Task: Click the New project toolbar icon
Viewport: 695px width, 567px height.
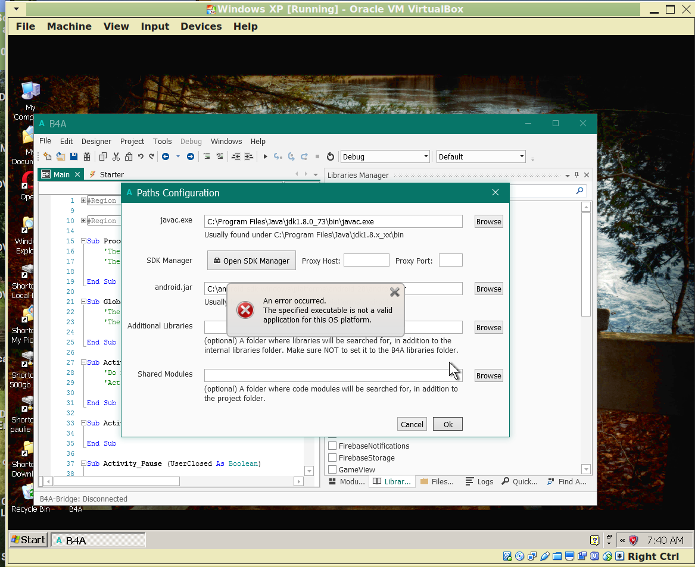Action: point(47,156)
